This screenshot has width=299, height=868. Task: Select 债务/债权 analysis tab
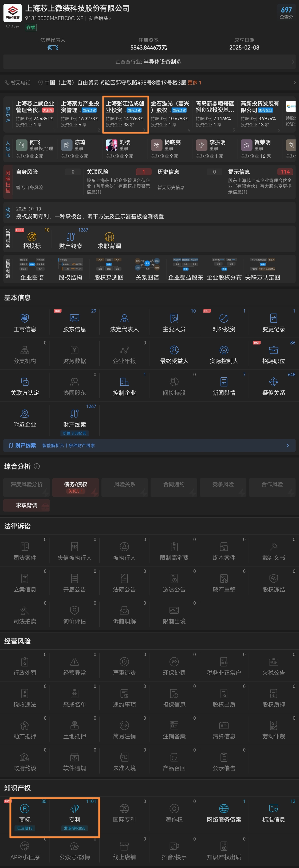tap(76, 487)
